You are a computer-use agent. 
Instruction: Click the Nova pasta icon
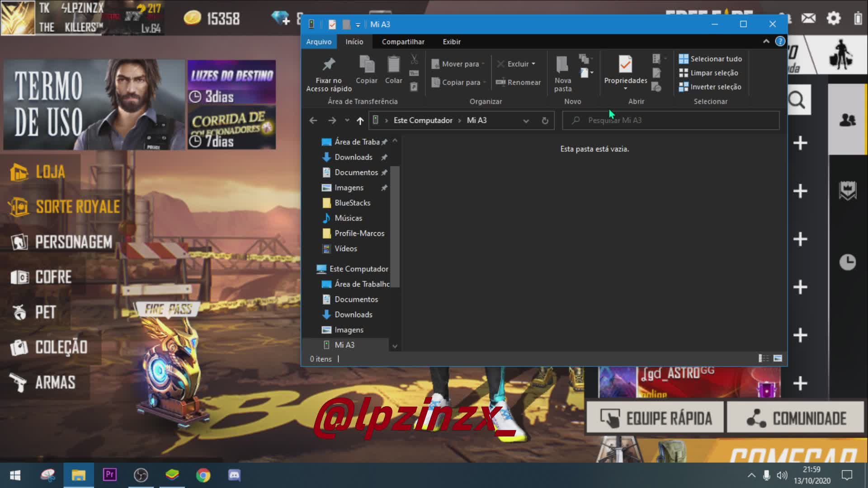tap(562, 65)
